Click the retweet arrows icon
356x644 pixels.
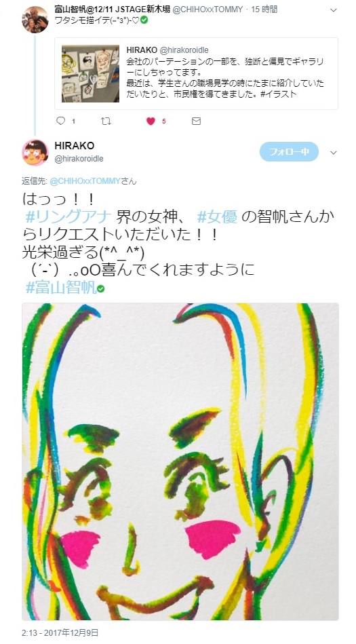tap(106, 121)
